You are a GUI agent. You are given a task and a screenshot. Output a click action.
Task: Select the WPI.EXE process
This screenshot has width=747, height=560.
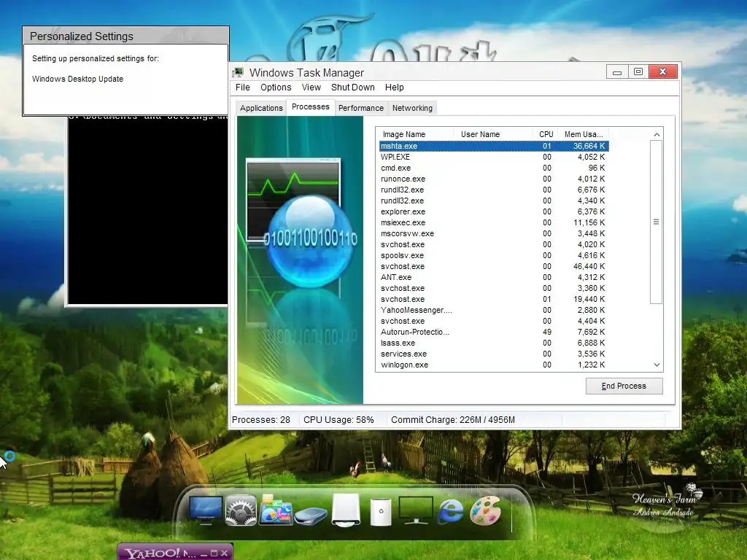point(494,157)
